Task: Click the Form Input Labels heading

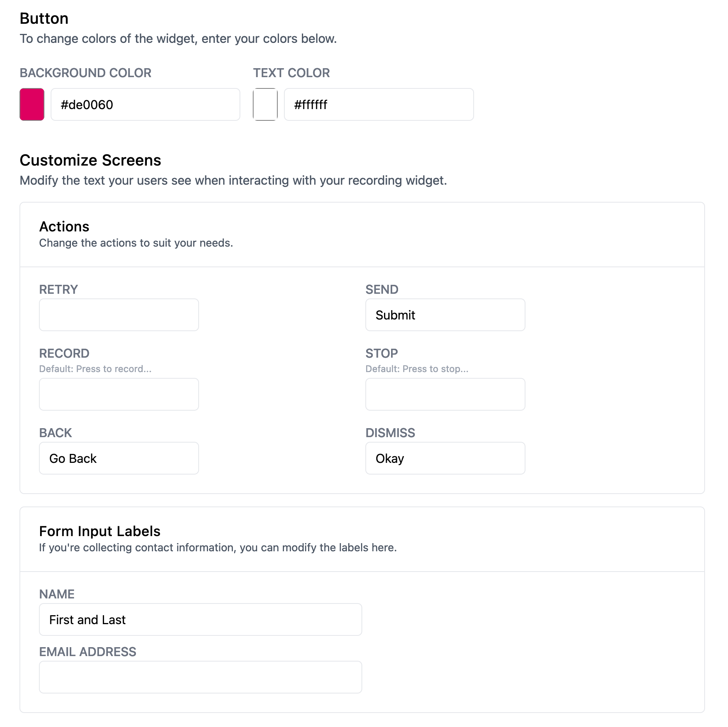Action: click(x=100, y=531)
